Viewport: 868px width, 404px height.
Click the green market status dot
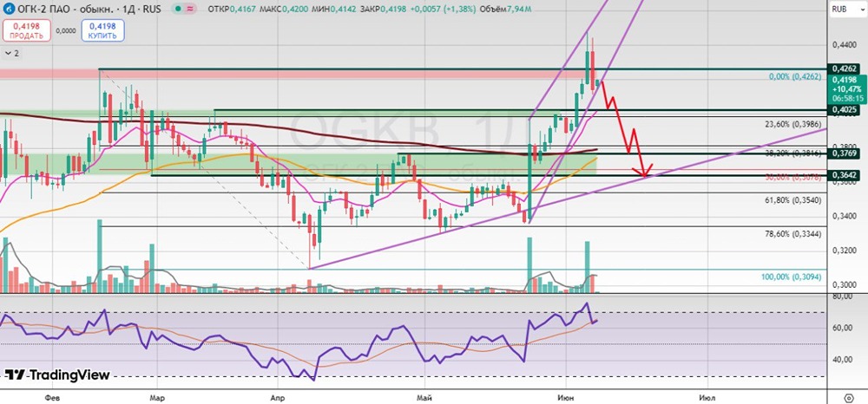click(x=180, y=10)
